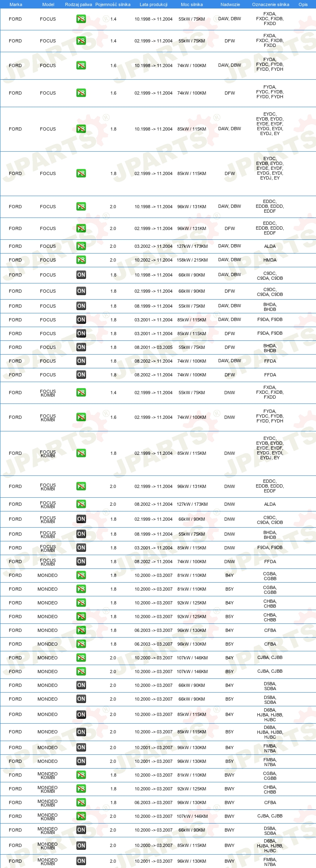Click the Opis column header
This screenshot has width=316, height=868.
pos(303,4)
